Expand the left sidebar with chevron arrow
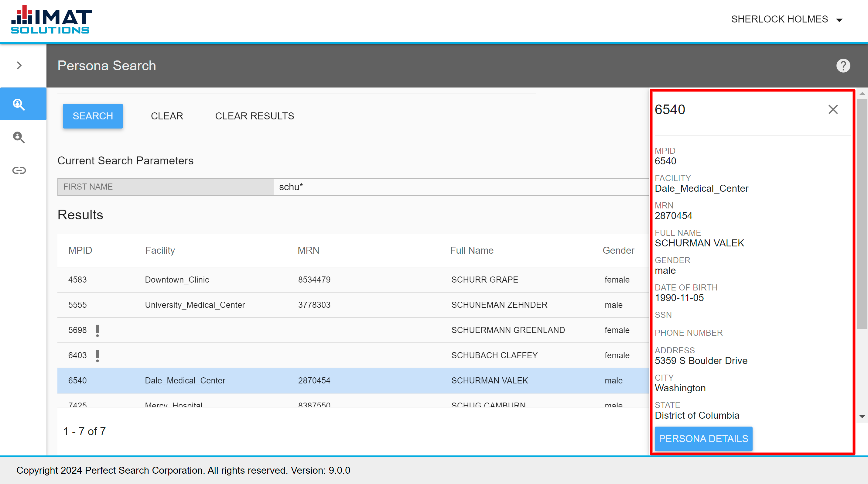The image size is (868, 484). pyautogui.click(x=19, y=65)
